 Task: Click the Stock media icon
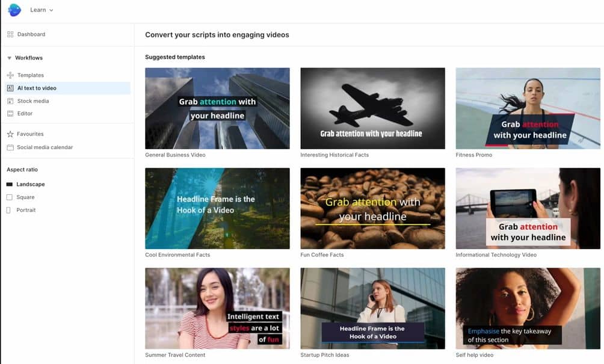click(10, 101)
